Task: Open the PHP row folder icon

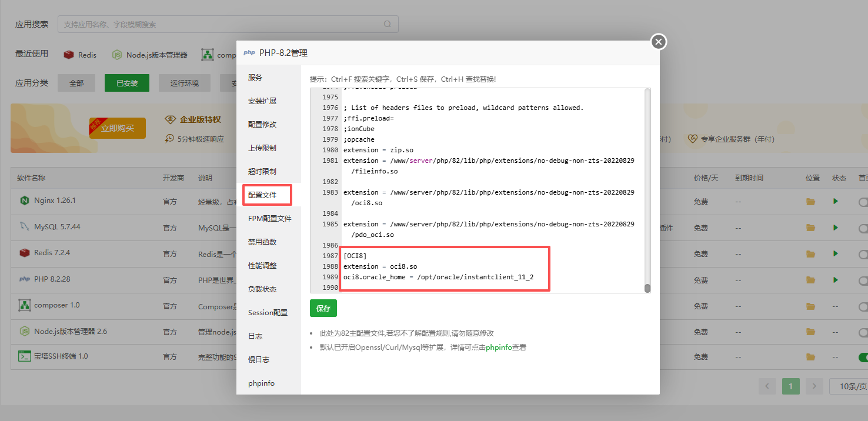Action: pos(811,280)
